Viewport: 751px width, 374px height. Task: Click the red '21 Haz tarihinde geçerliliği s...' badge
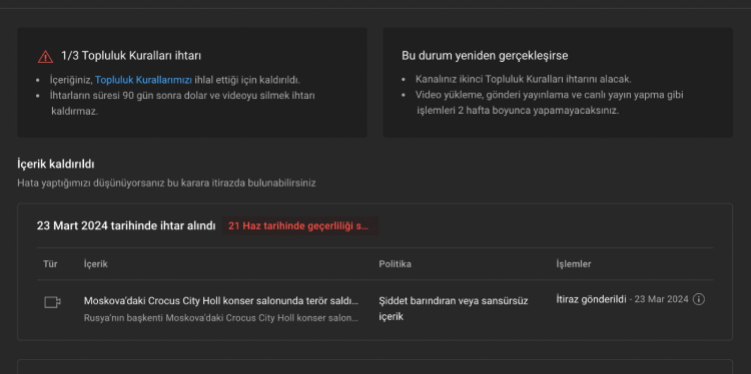coord(300,226)
